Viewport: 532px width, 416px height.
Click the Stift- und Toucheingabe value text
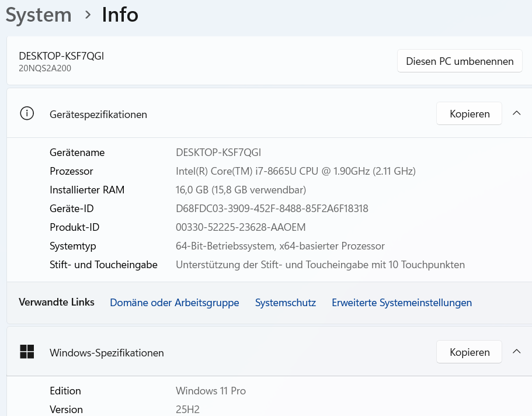(320, 265)
